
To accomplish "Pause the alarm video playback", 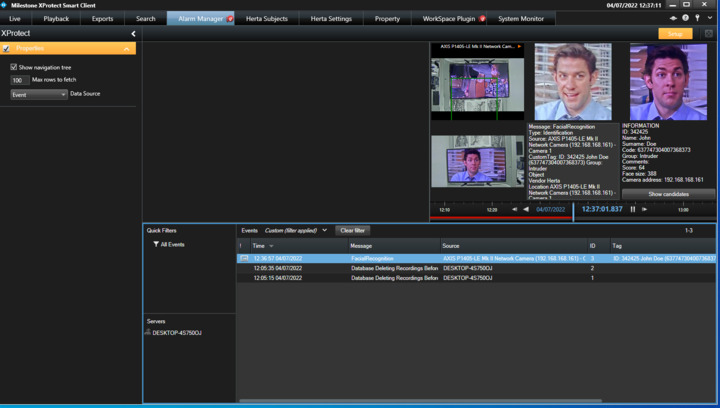I will click(x=633, y=209).
